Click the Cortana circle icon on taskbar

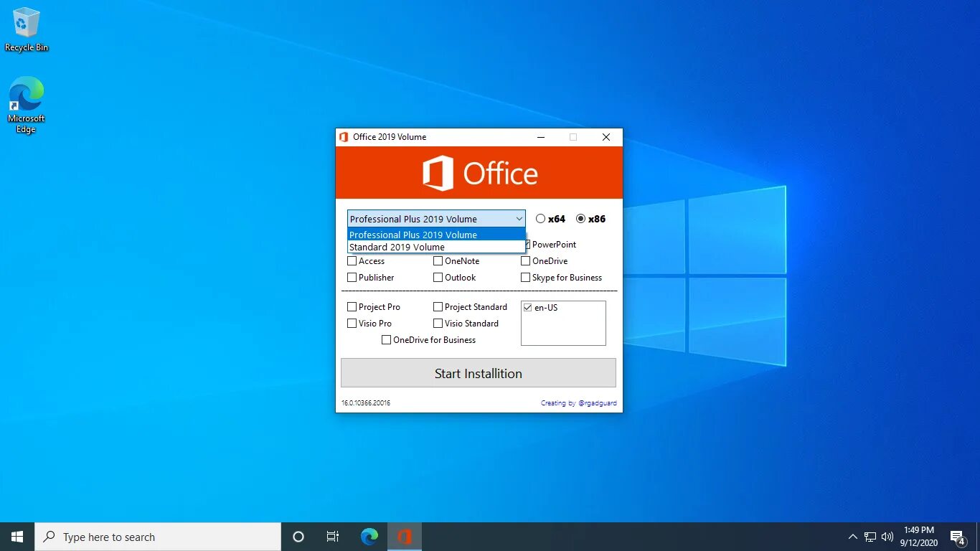[298, 537]
